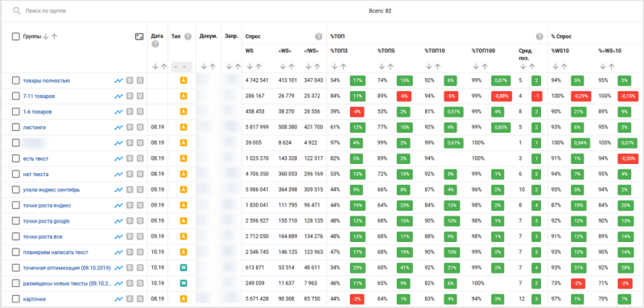Open the trend chart icon for листинги
This screenshot has height=308, width=644.
[118, 128]
